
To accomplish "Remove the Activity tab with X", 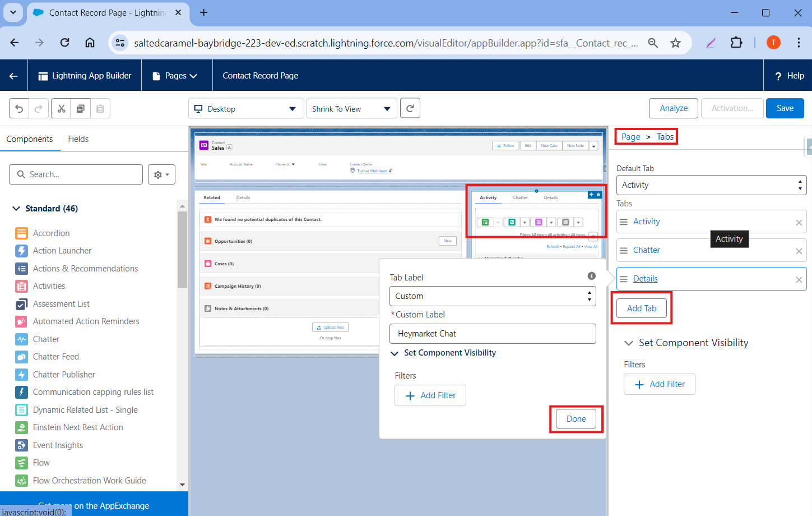I will coord(799,223).
